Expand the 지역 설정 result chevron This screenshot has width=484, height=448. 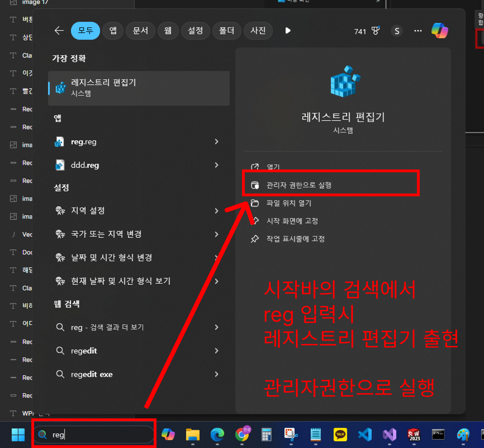217,211
